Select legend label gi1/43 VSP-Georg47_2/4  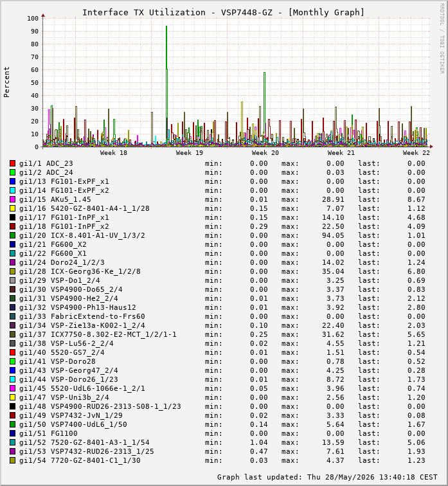tap(69, 370)
